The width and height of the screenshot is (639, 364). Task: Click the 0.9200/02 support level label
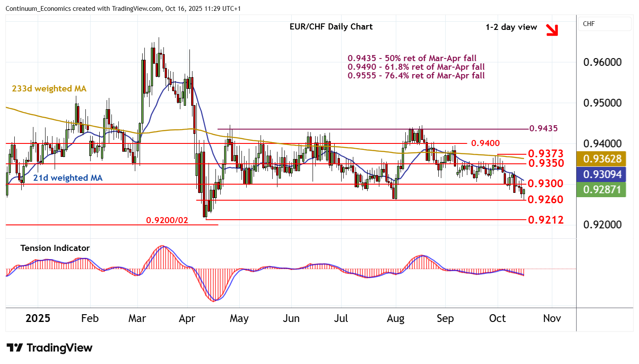[x=167, y=221]
